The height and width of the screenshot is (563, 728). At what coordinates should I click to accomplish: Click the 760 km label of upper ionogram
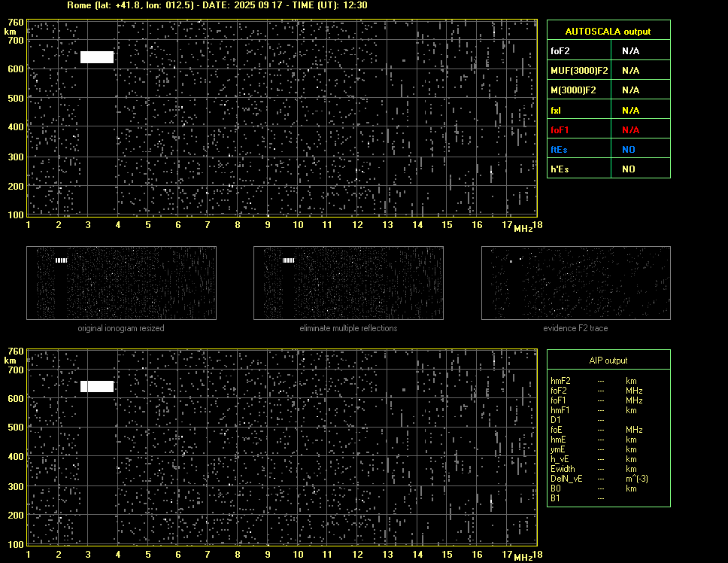(x=16, y=23)
